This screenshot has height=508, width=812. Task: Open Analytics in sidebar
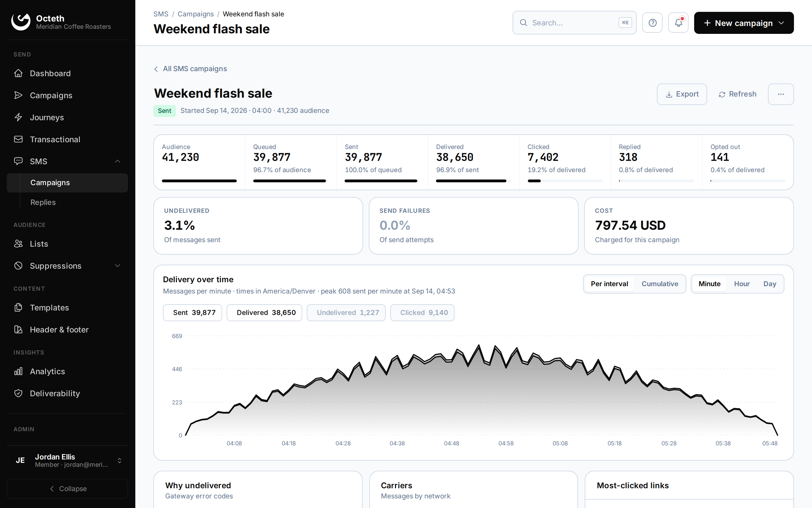(x=67, y=371)
